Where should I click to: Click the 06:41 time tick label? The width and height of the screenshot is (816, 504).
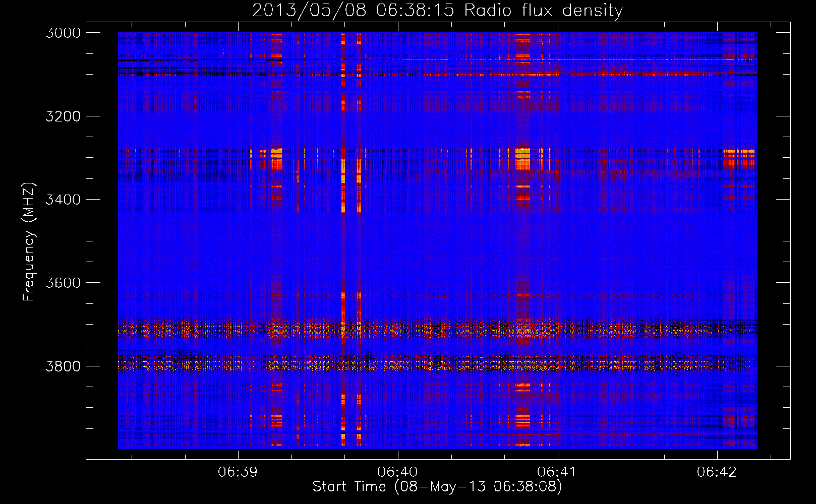(x=557, y=472)
